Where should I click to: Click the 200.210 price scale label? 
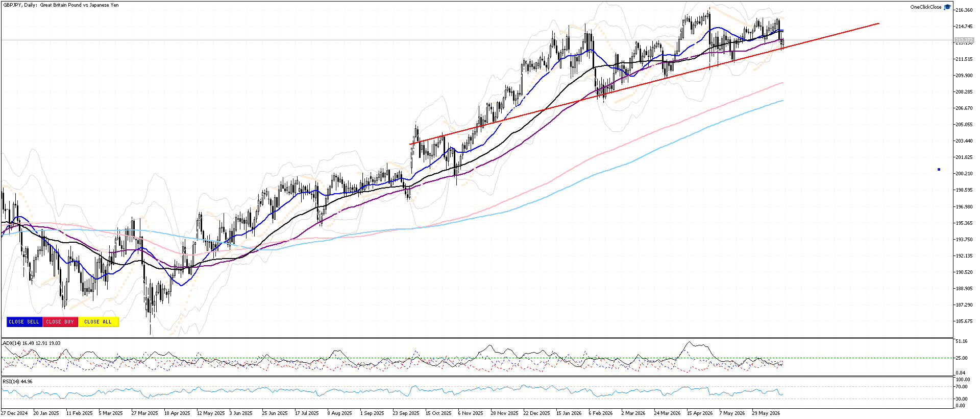(964, 174)
